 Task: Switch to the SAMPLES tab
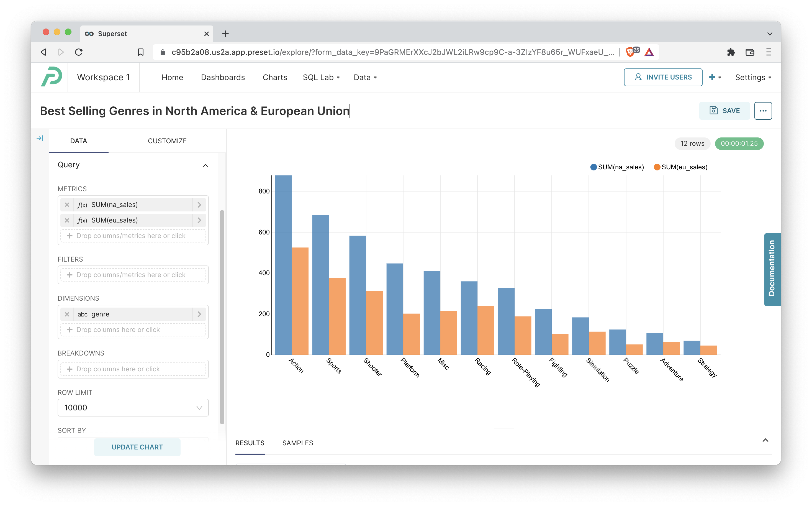click(x=298, y=443)
